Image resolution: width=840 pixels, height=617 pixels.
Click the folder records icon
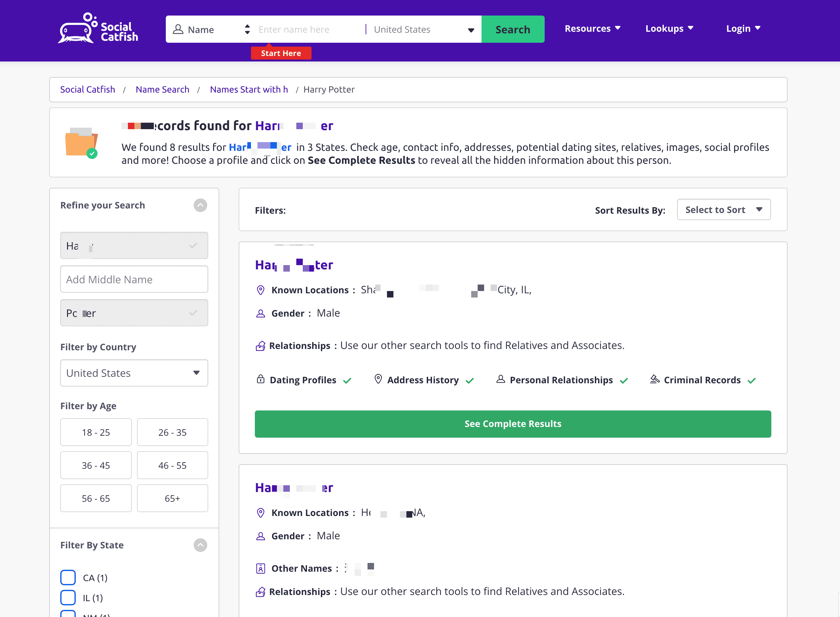click(x=82, y=143)
